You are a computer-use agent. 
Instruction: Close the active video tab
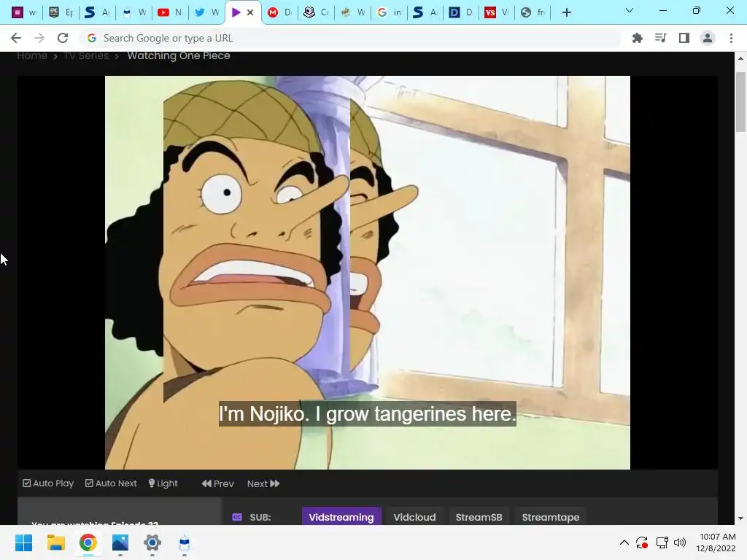pos(250,12)
